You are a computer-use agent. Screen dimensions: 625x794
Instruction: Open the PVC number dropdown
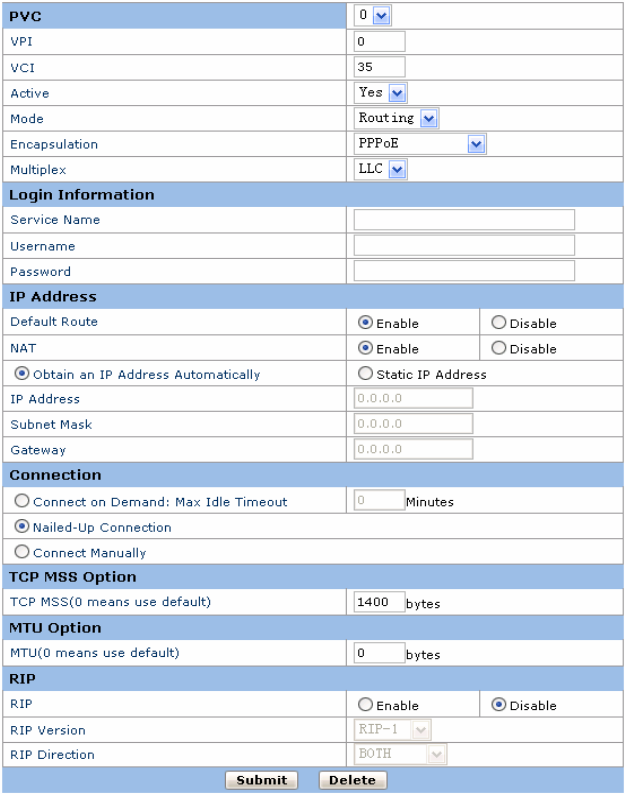click(372, 15)
